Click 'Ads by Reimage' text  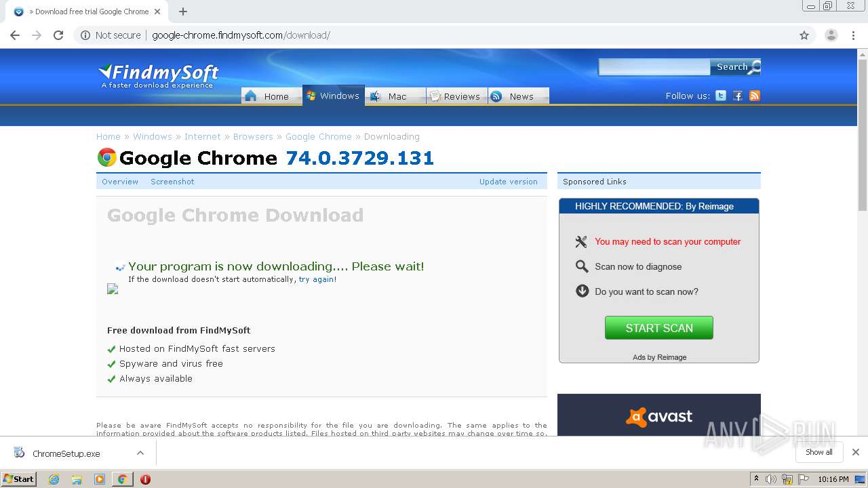[659, 357]
